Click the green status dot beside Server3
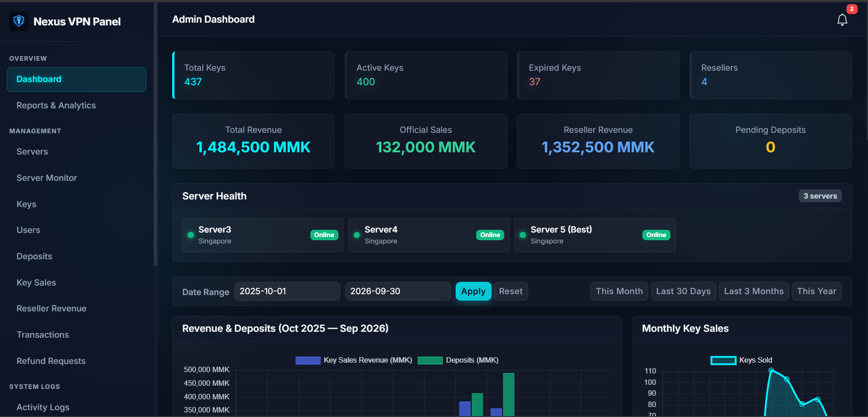Screen dimensions: 868x417 click(x=191, y=235)
